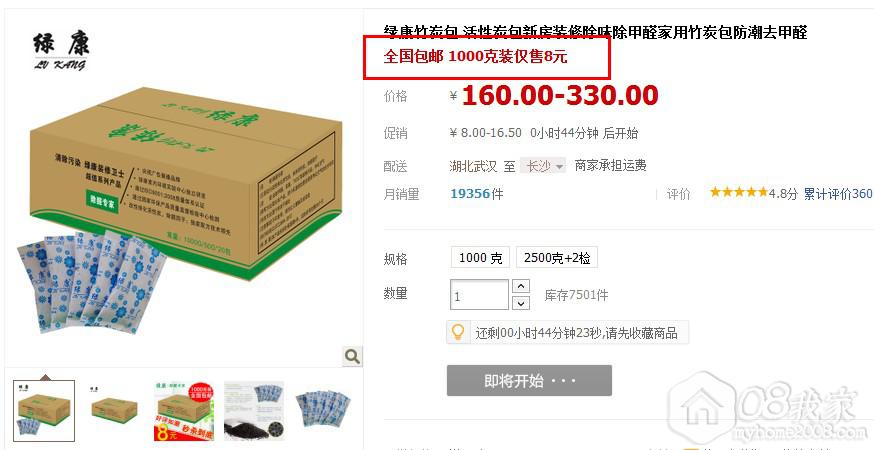The height and width of the screenshot is (450, 874).
Task: Click the product title text 绿康竹炭包
Action: pyautogui.click(x=423, y=32)
